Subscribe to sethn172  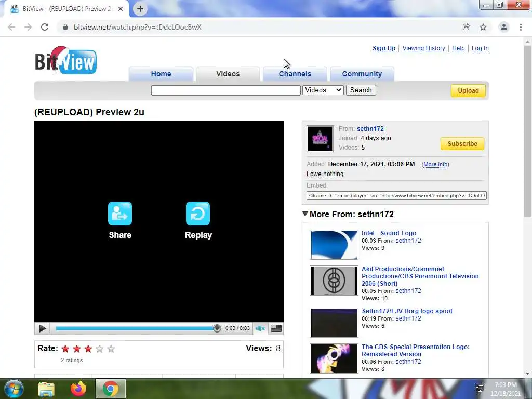462,143
